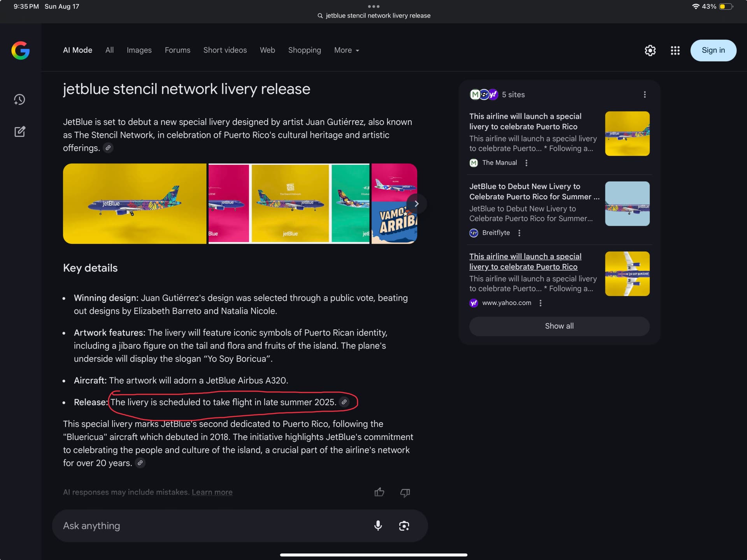Switch to the Short videos tab
Viewport: 747px width, 560px height.
[225, 50]
